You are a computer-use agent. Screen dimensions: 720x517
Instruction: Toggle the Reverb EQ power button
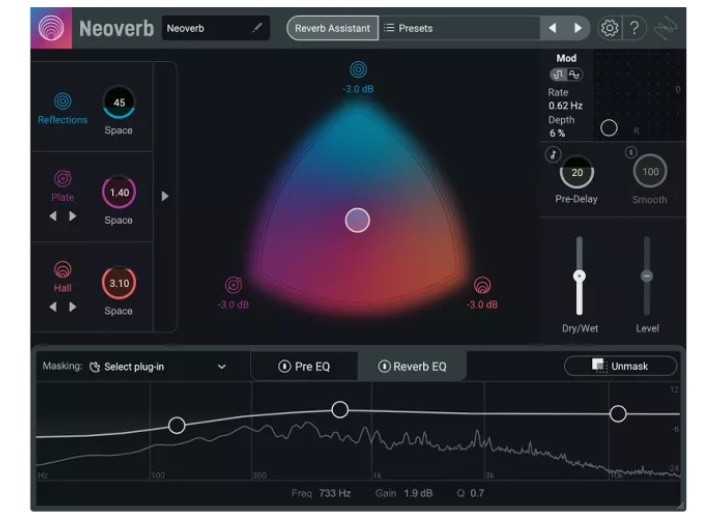(x=384, y=366)
